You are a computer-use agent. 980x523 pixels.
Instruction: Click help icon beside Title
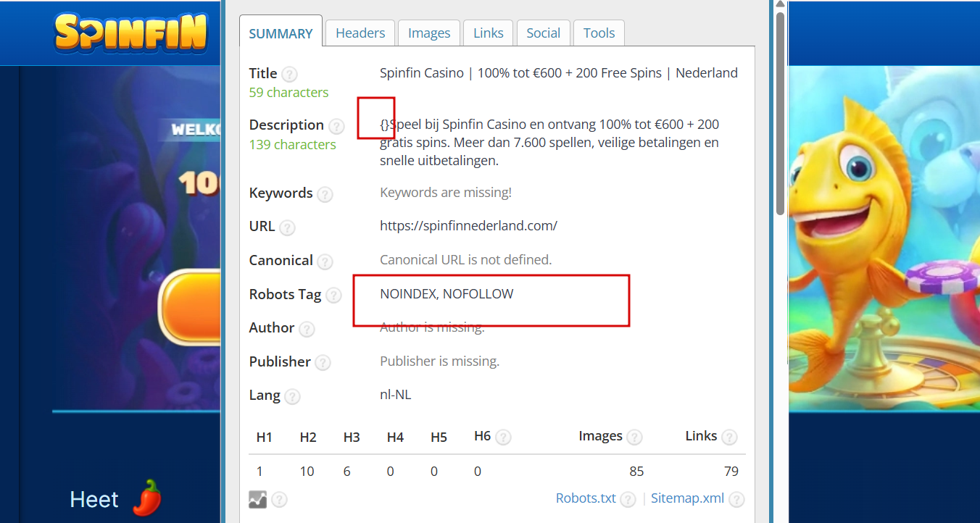(289, 74)
